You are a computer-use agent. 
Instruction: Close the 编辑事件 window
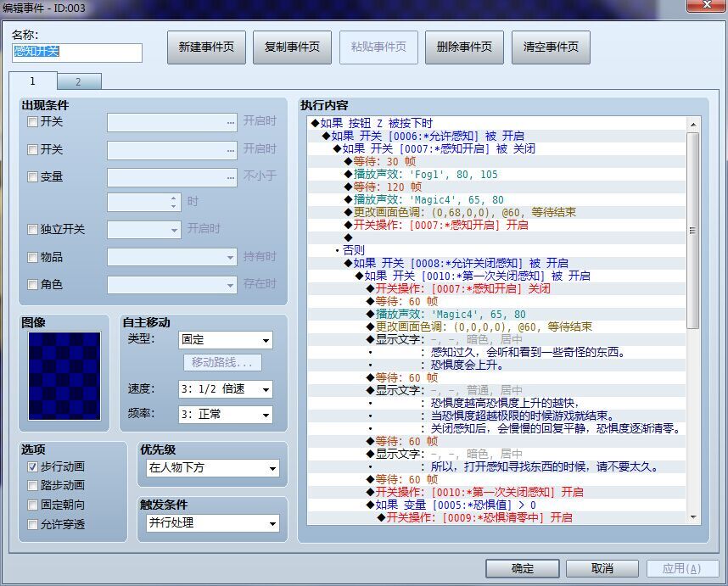(x=707, y=4)
